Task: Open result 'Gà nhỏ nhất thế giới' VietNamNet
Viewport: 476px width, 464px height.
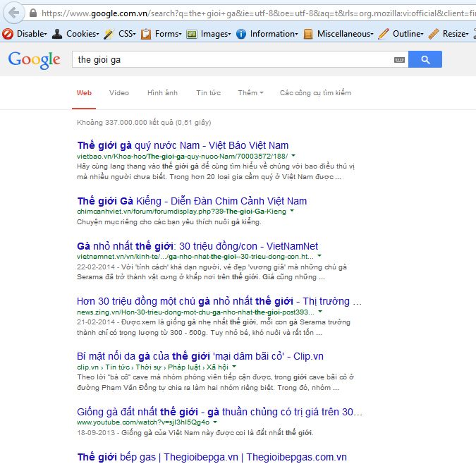Action: (x=197, y=246)
